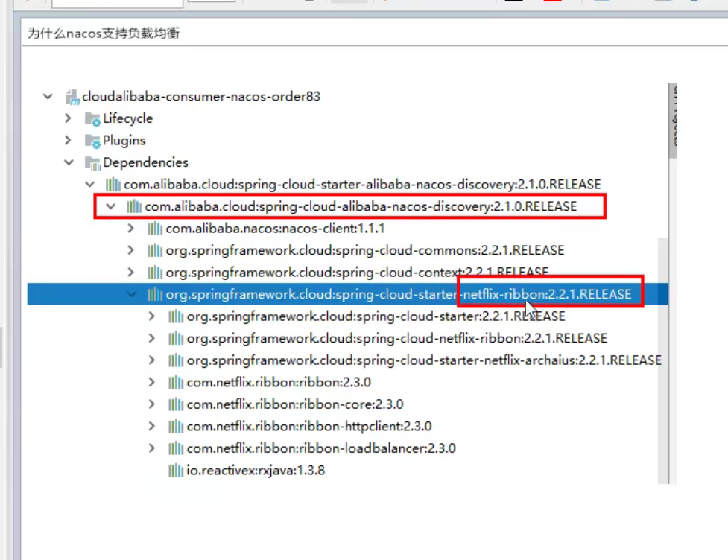Click library icon beside nacos-client:1.1.1
The height and width of the screenshot is (560, 728).
click(x=154, y=229)
